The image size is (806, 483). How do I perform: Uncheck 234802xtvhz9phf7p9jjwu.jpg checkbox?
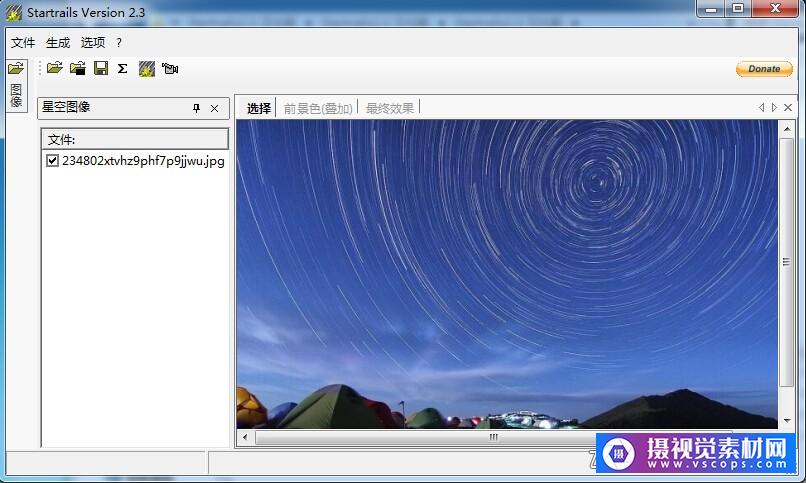[52, 161]
